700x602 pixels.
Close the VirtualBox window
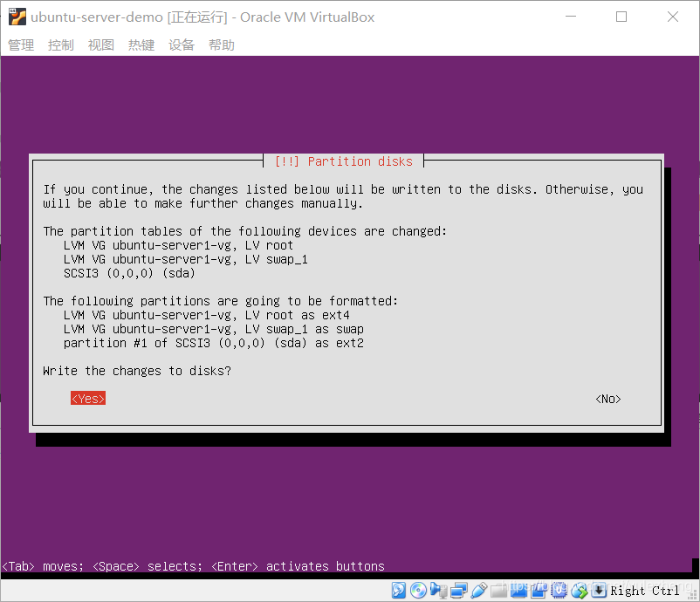pos(673,17)
